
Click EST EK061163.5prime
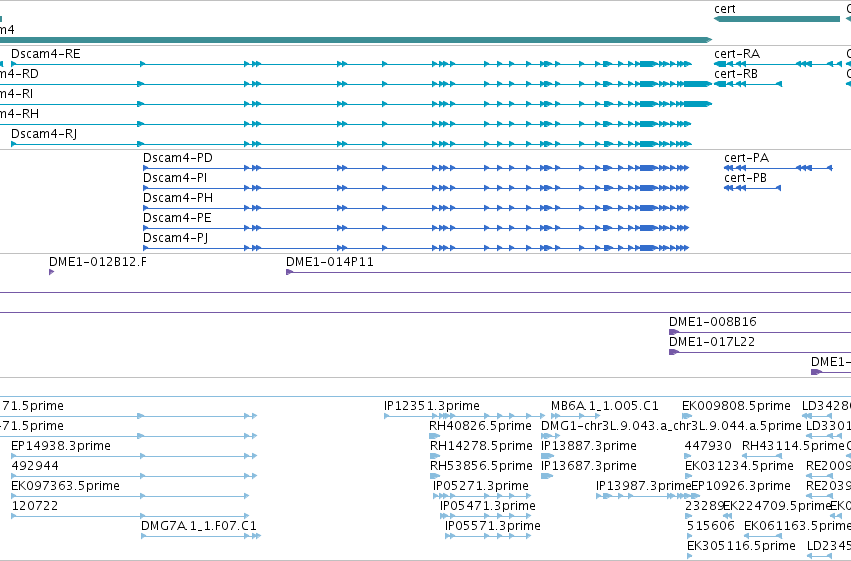[797, 526]
